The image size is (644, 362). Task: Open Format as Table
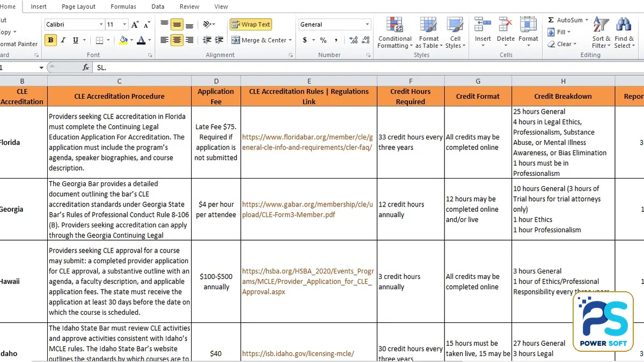tap(429, 33)
